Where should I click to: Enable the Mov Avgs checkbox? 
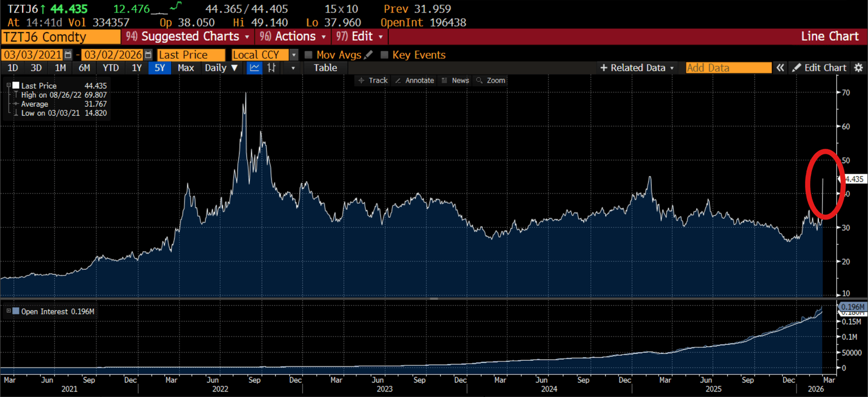(x=309, y=55)
